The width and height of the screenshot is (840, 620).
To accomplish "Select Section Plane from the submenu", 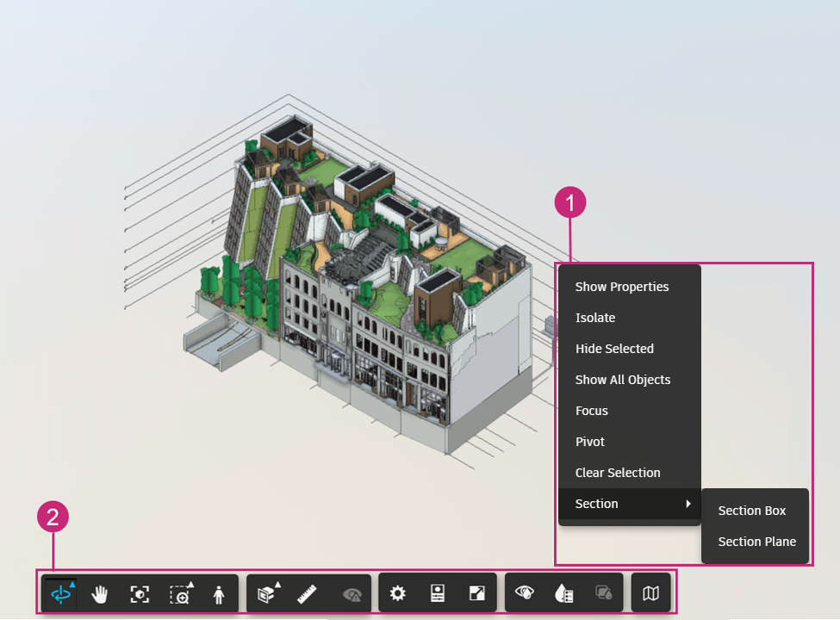I will [756, 542].
